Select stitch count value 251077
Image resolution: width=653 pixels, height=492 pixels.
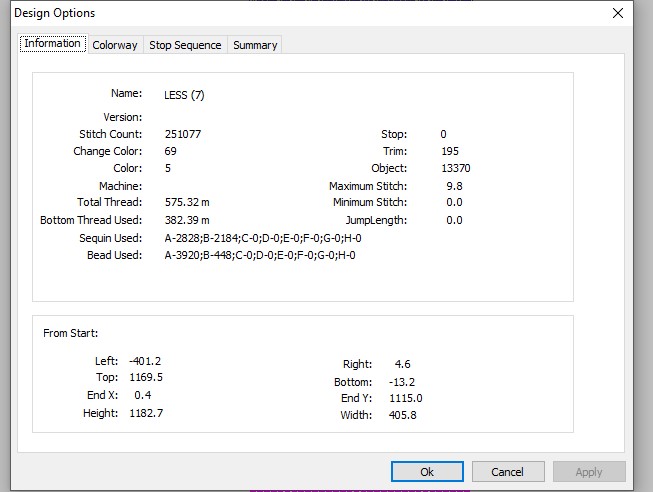pos(183,134)
